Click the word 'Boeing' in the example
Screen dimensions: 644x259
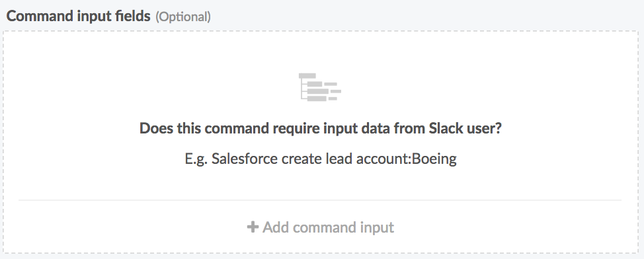pyautogui.click(x=434, y=159)
